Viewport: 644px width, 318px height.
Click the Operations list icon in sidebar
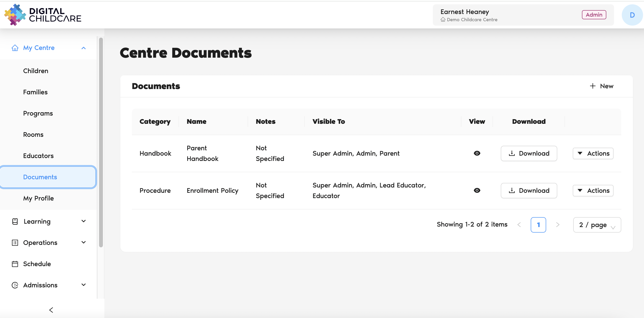click(15, 243)
